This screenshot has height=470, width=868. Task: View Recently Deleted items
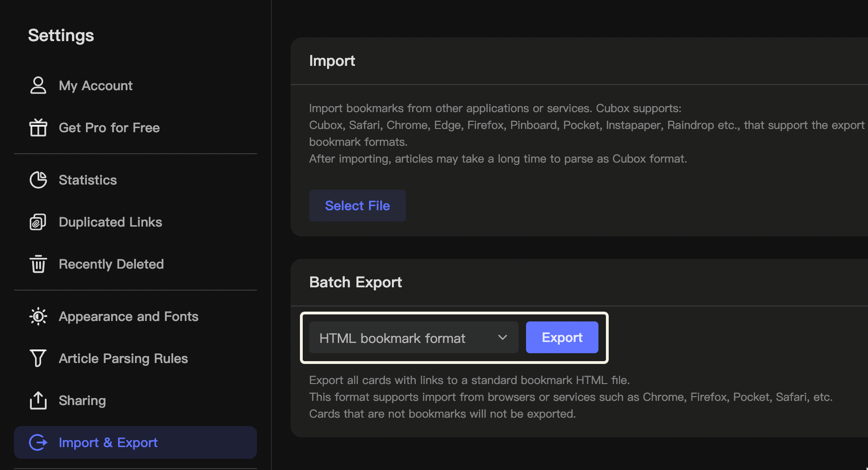135,264
